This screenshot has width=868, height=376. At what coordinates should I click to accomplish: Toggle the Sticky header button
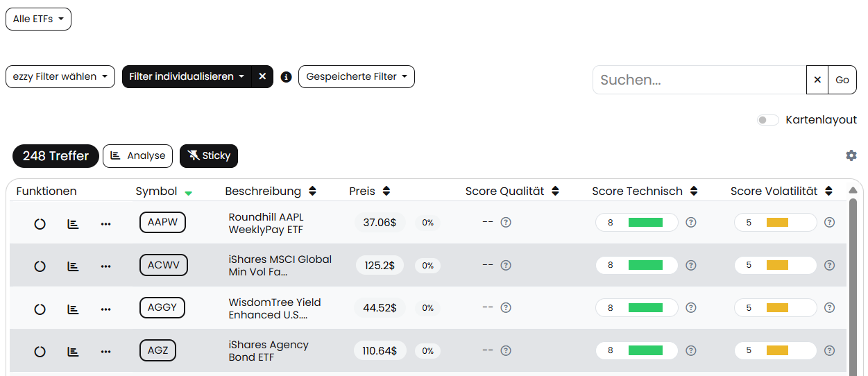209,156
